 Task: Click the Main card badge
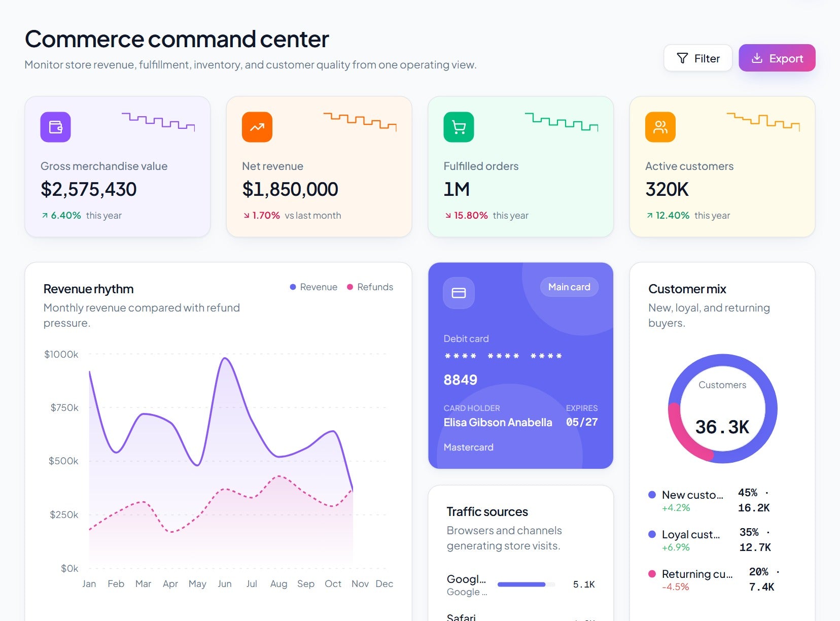(x=569, y=287)
